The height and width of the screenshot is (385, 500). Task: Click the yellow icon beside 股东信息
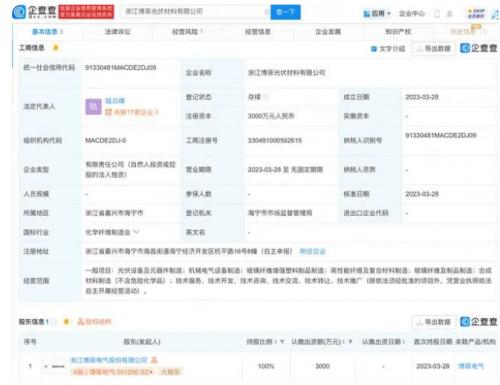pos(66,322)
